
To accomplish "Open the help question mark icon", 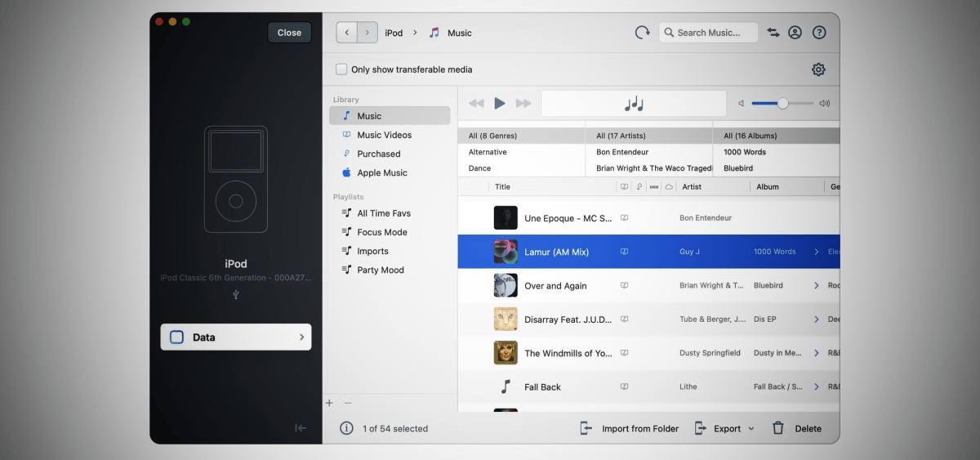I will (x=819, y=33).
